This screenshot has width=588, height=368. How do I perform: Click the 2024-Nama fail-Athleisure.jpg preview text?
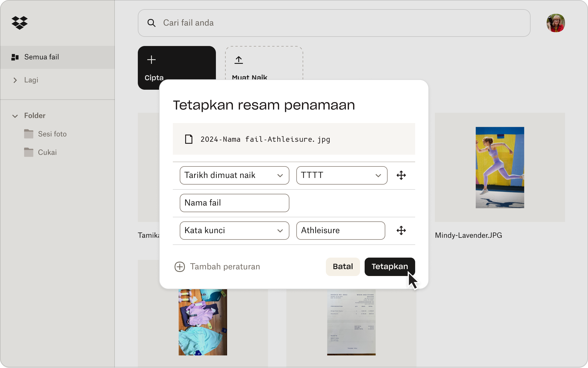(x=265, y=139)
